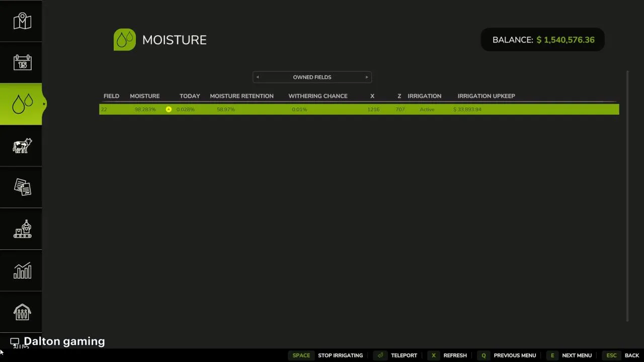
Task: Click the Next Menu button
Action: [577, 355]
